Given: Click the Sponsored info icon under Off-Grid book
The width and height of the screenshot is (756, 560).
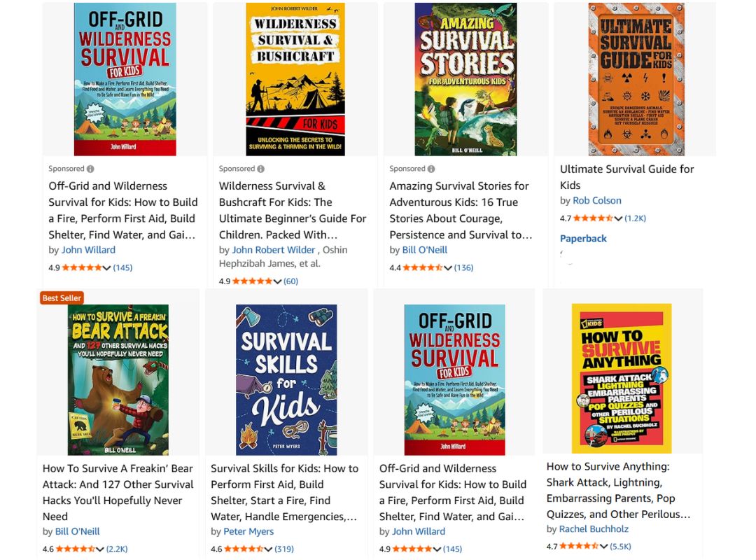Looking at the screenshot, I should (90, 169).
